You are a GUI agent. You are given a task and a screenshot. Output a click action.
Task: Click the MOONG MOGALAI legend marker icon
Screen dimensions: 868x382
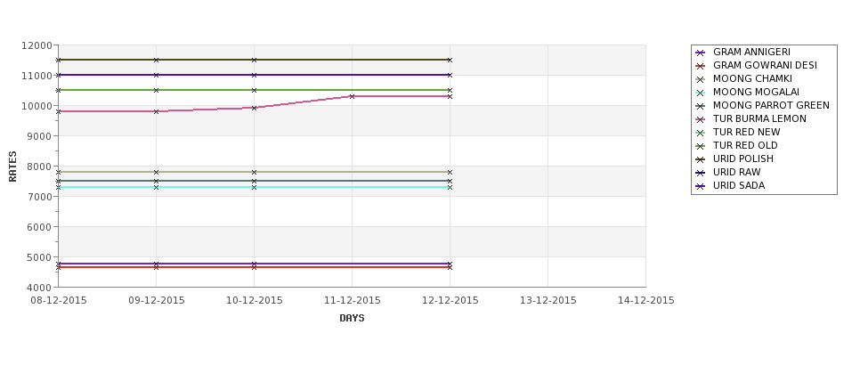701,93
